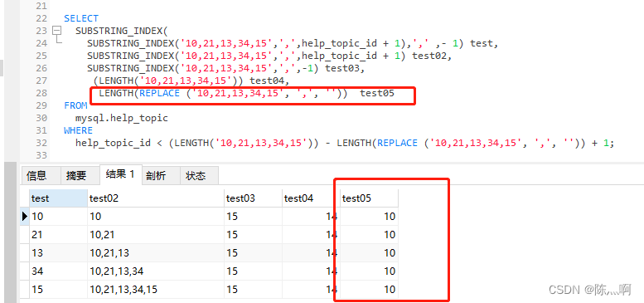
Task: Click cell '10,21,13' in test02 column
Action: [156, 252]
